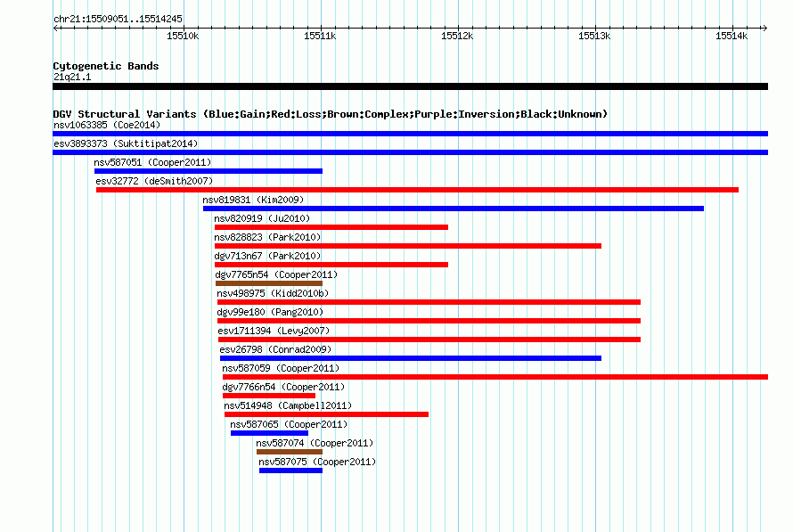The height and width of the screenshot is (532, 793).
Task: Click the esv3893373 (Suktitipat2014) label
Action: coord(126,143)
